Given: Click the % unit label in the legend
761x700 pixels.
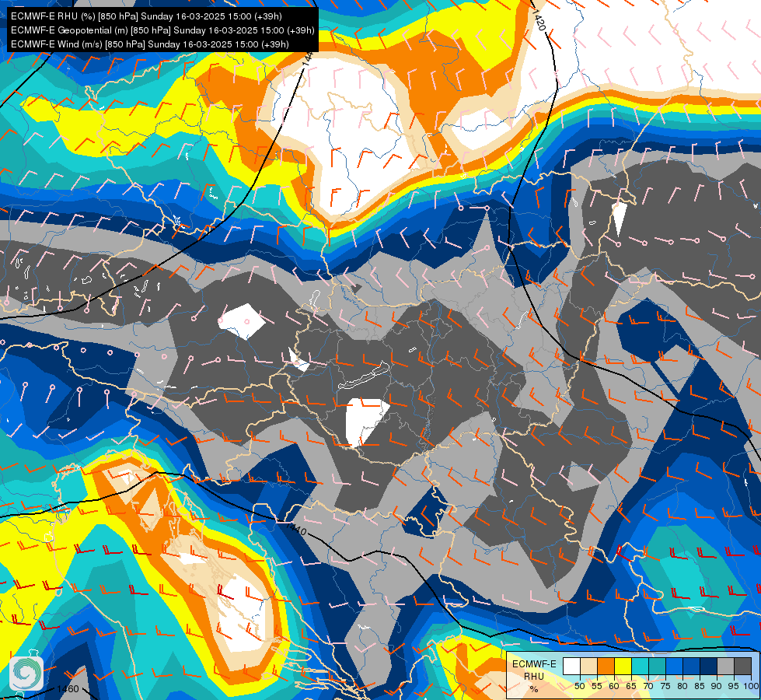Looking at the screenshot, I should click(x=534, y=689).
